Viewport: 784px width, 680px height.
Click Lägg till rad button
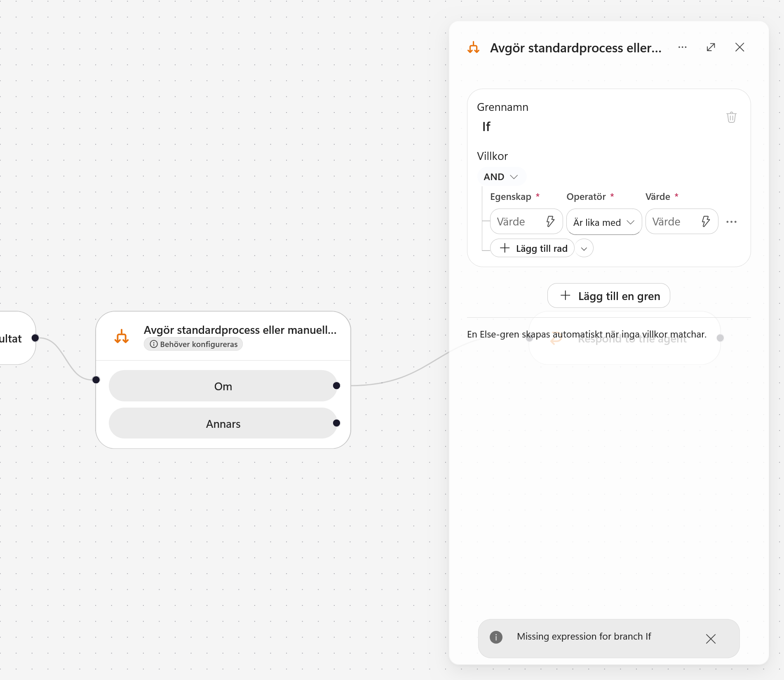coord(533,248)
